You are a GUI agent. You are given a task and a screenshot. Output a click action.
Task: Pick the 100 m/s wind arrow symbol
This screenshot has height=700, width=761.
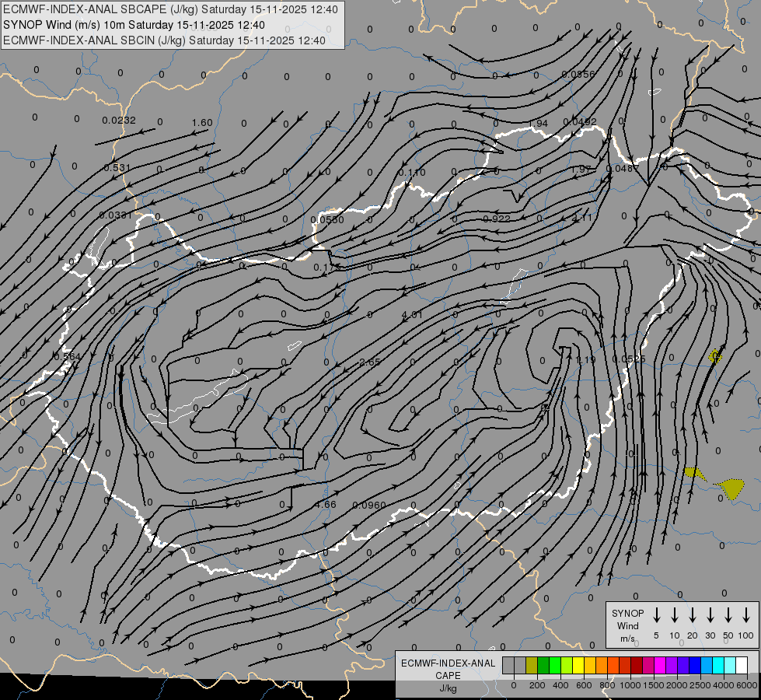[746, 615]
